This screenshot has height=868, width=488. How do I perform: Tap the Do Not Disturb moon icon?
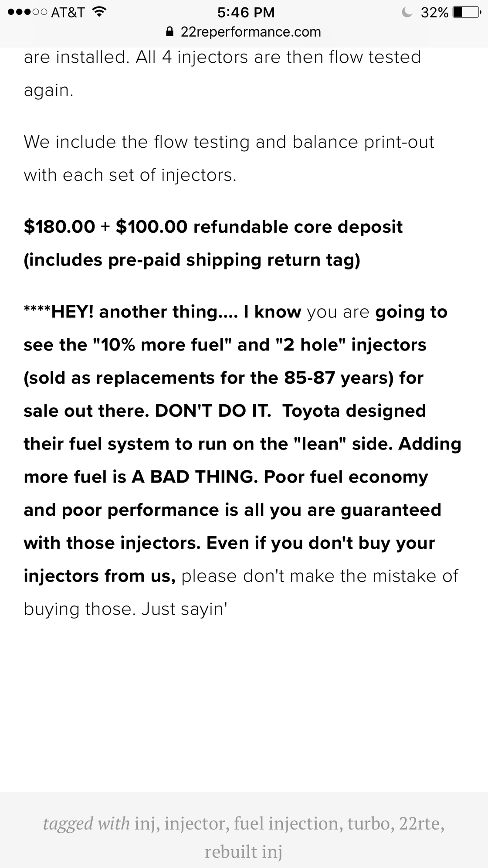(407, 12)
